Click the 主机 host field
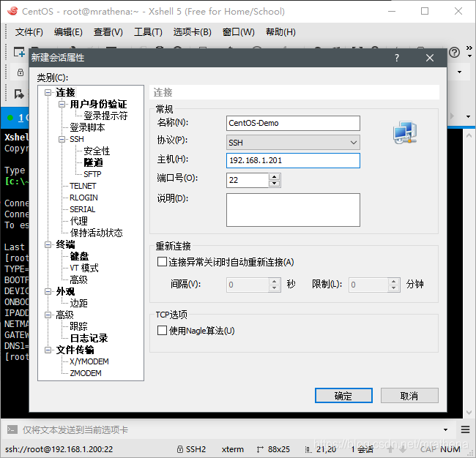This screenshot has width=476, height=458. point(293,160)
